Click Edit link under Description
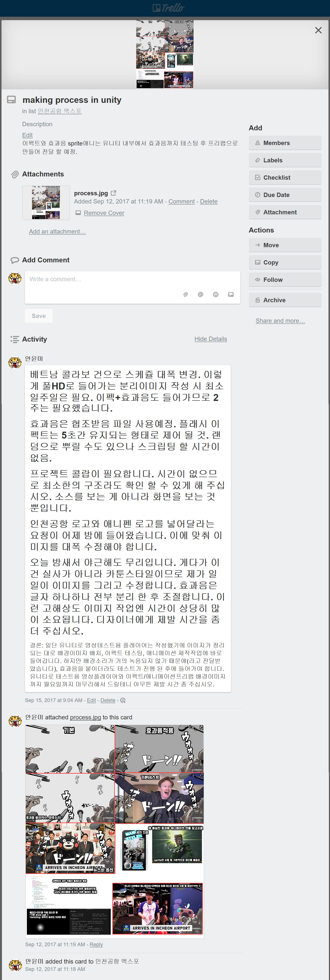The width and height of the screenshot is (330, 980). (27, 135)
